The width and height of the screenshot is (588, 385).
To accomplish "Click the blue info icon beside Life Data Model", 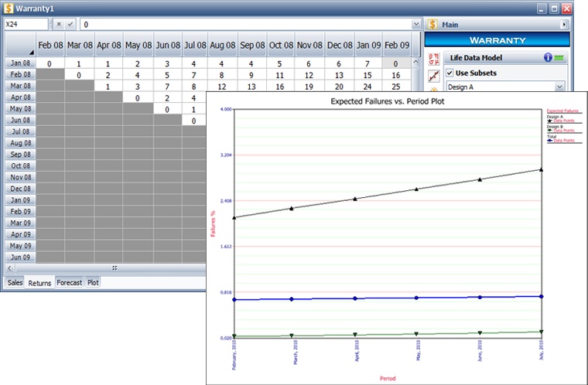I will [548, 57].
